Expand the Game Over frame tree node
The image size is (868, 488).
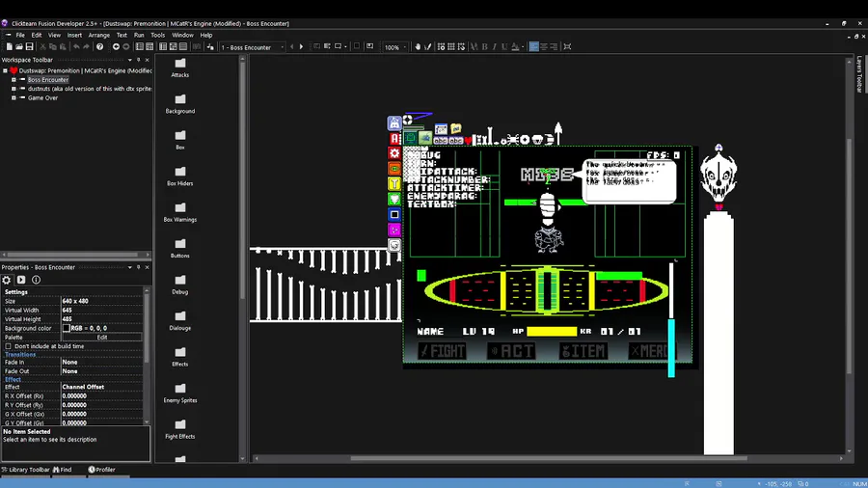(14, 98)
